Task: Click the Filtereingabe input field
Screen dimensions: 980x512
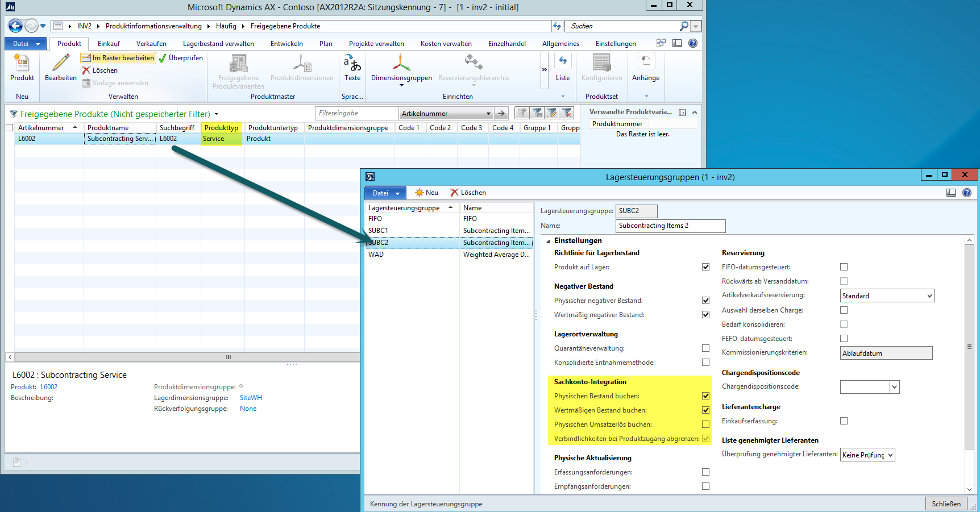Action: [356, 113]
